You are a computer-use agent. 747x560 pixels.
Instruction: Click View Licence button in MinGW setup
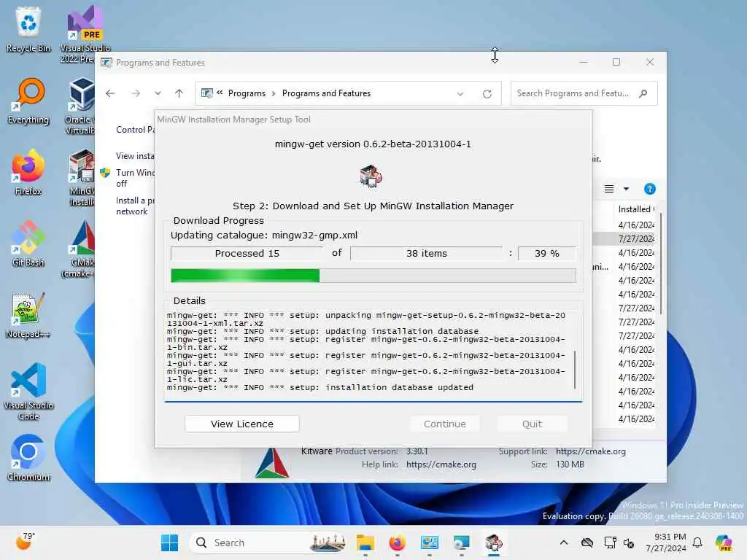click(242, 424)
